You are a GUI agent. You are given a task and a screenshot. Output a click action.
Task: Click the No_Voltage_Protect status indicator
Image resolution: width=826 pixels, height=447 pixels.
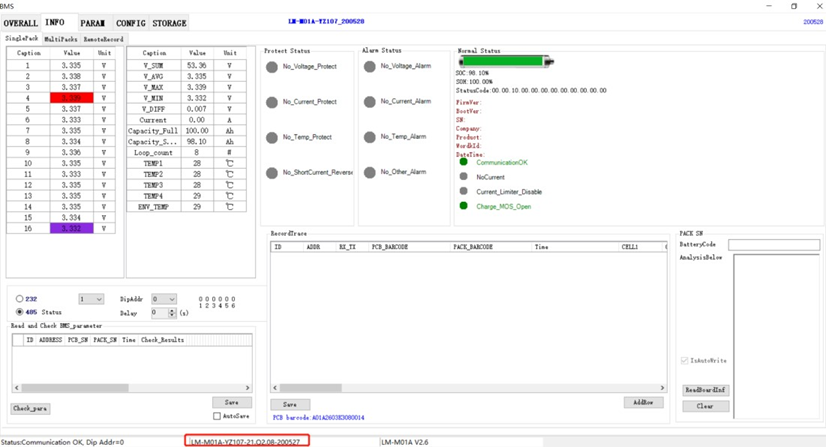click(x=271, y=67)
